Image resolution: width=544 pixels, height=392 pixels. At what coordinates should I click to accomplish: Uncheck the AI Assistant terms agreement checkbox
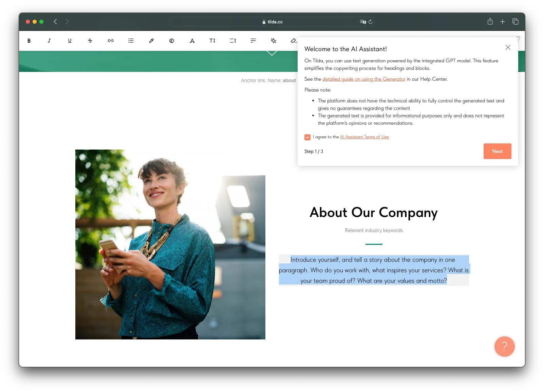(307, 137)
